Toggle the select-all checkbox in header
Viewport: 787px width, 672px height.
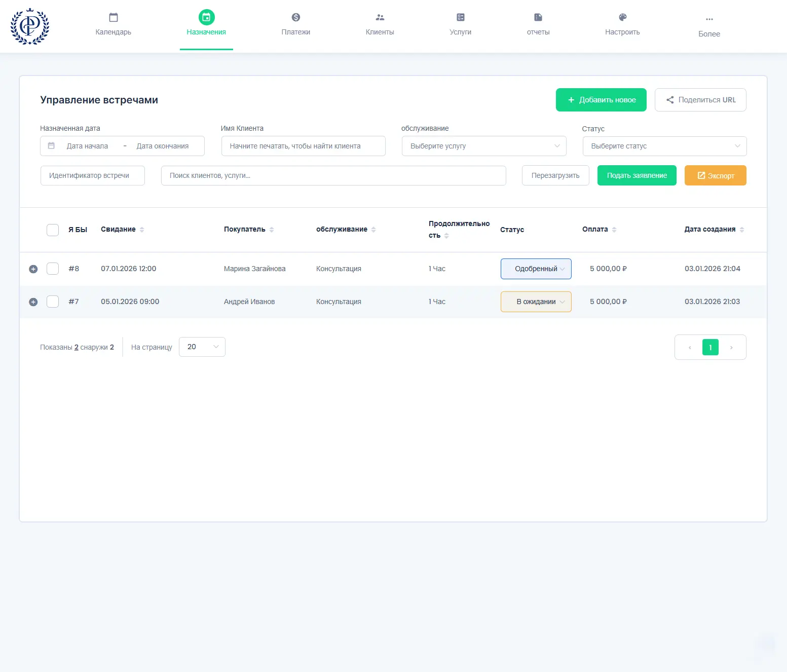tap(53, 230)
